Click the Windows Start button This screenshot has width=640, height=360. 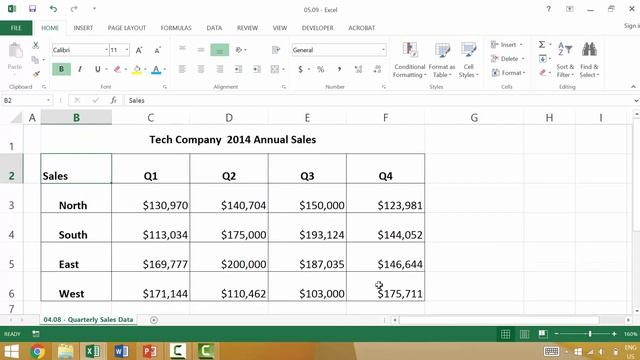pyautogui.click(x=11, y=351)
